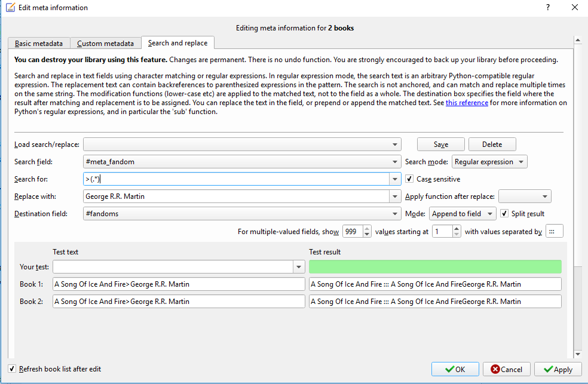Click the Edit meta information window icon
The image size is (588, 384).
(10, 8)
